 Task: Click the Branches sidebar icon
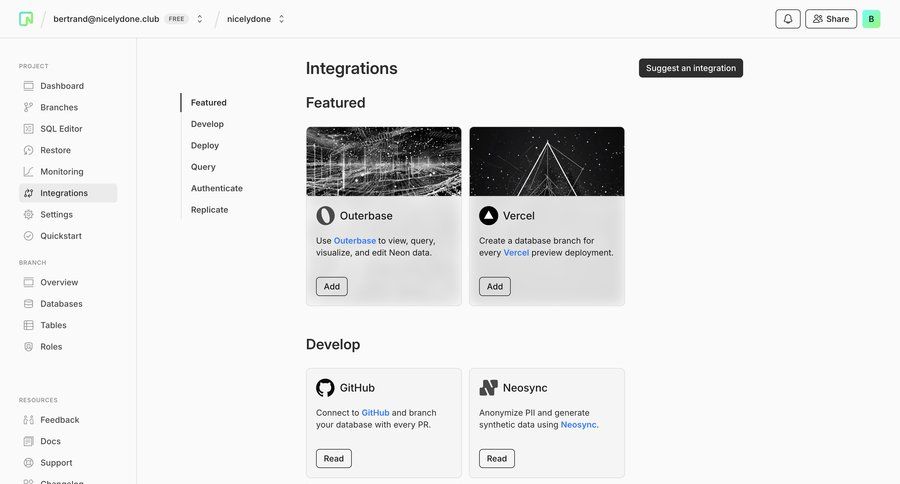click(28, 107)
